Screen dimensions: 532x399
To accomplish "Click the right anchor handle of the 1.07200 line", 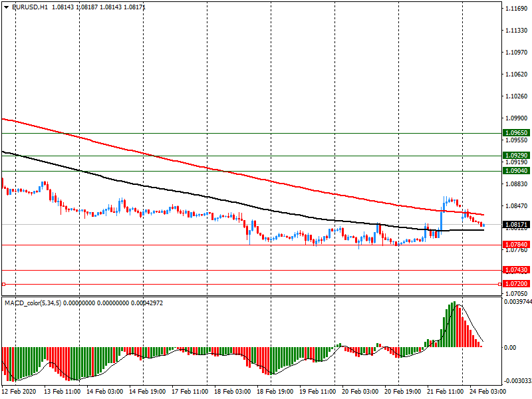I will click(x=500, y=285).
